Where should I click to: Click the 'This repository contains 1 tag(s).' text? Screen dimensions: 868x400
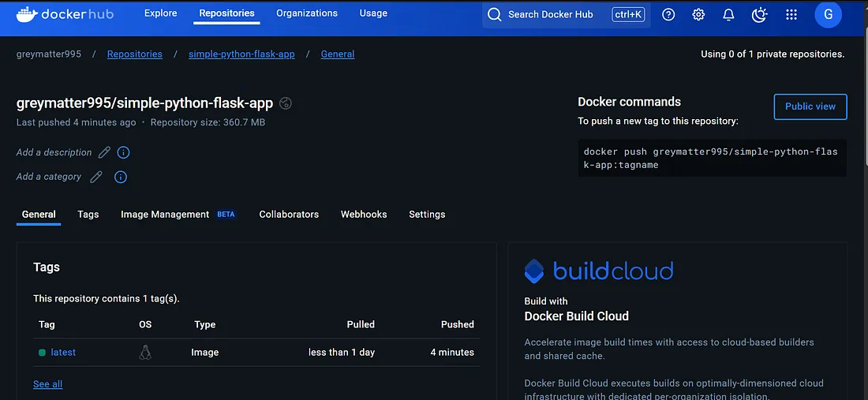tap(107, 299)
